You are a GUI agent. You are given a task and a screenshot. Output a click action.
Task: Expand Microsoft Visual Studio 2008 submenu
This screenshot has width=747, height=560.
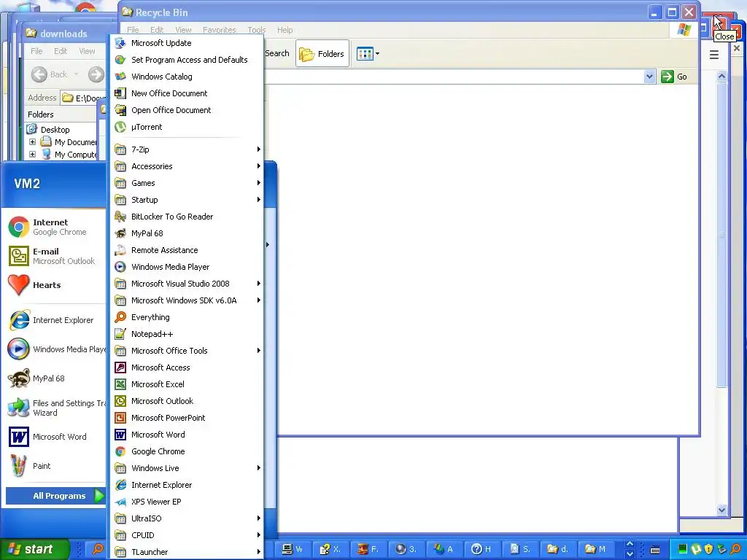187,284
